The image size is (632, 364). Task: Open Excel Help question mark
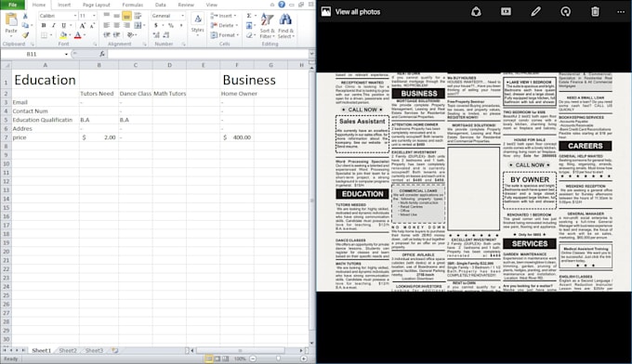(282, 5)
